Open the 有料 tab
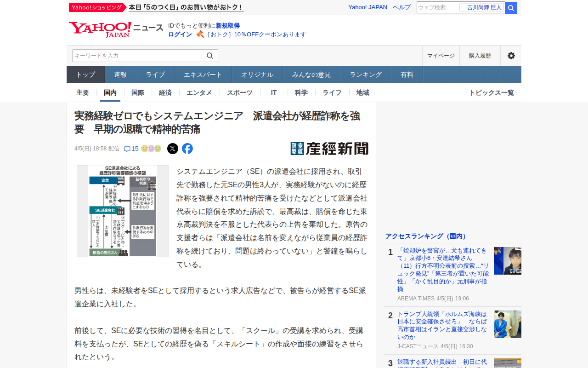The image size is (588, 368). coord(407,75)
